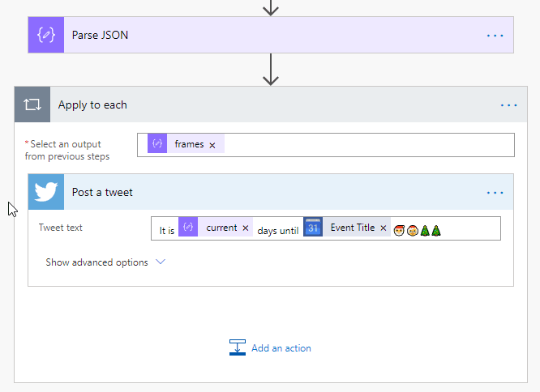Remove the Event Title token

[384, 228]
